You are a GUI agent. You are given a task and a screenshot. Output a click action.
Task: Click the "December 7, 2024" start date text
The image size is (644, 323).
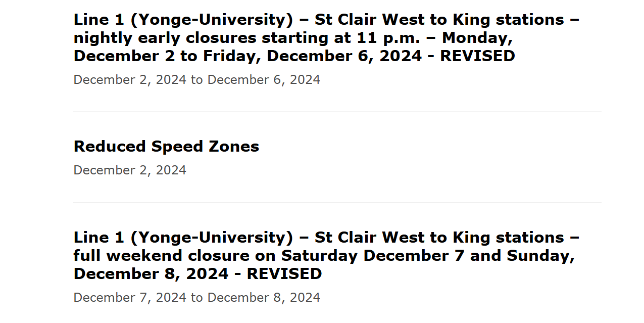tap(130, 298)
